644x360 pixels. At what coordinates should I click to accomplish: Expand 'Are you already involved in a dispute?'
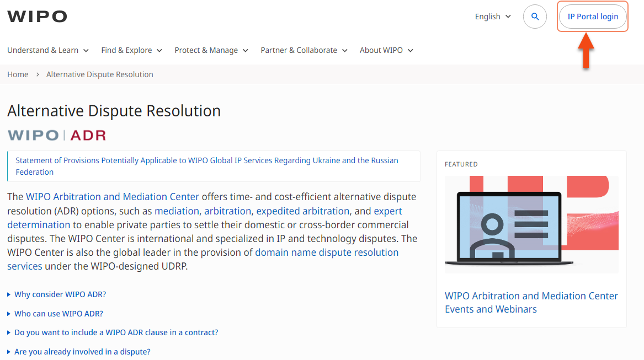pos(82,352)
